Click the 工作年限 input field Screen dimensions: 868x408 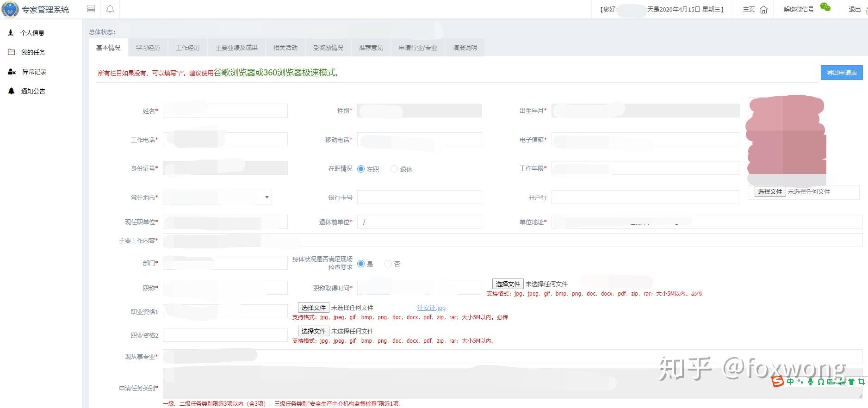pyautogui.click(x=646, y=168)
